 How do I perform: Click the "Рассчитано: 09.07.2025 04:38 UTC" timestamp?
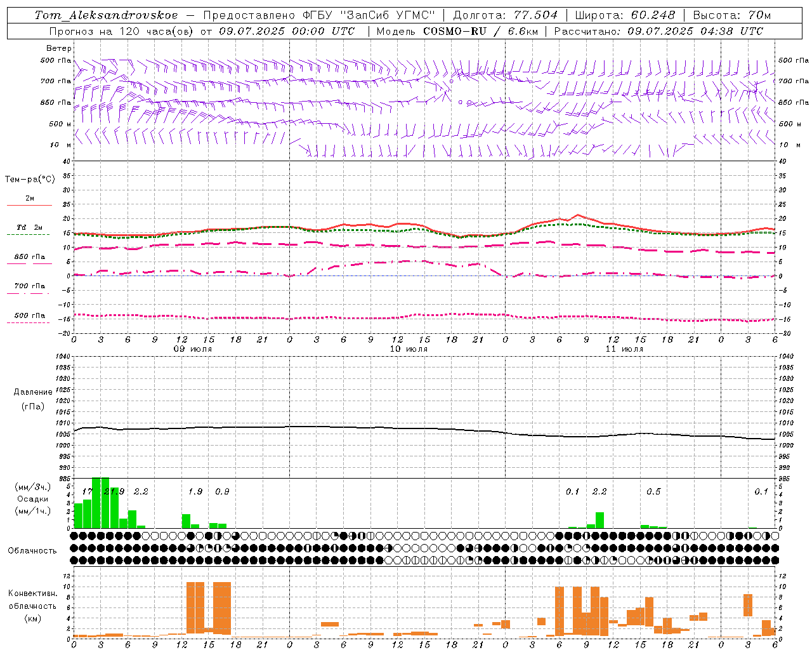(658, 31)
